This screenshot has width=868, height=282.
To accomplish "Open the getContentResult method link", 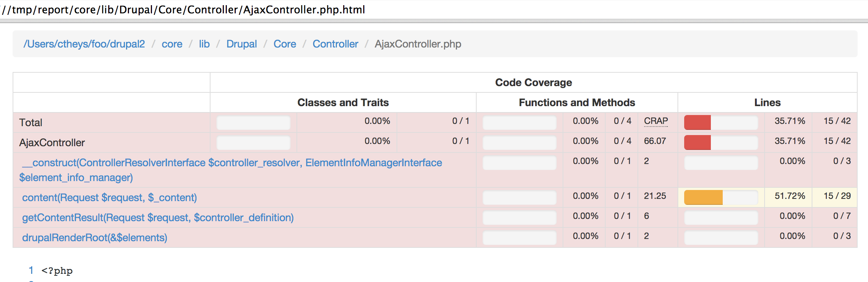I will click(x=158, y=217).
